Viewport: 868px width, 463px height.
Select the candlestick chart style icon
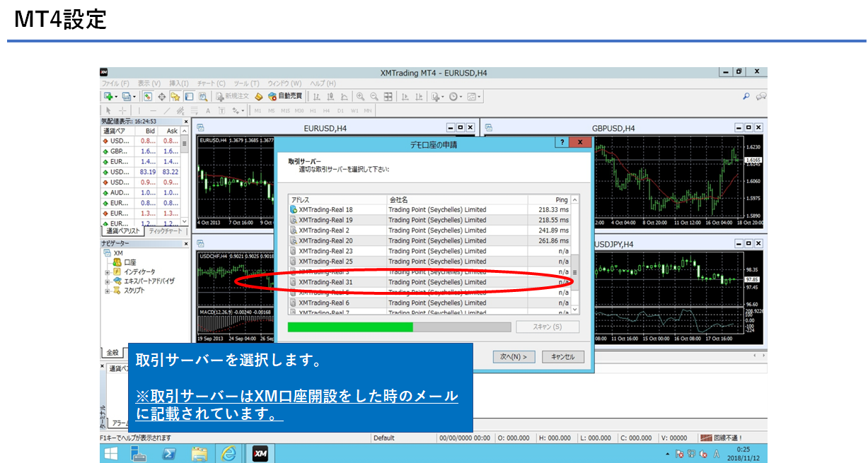pyautogui.click(x=330, y=96)
